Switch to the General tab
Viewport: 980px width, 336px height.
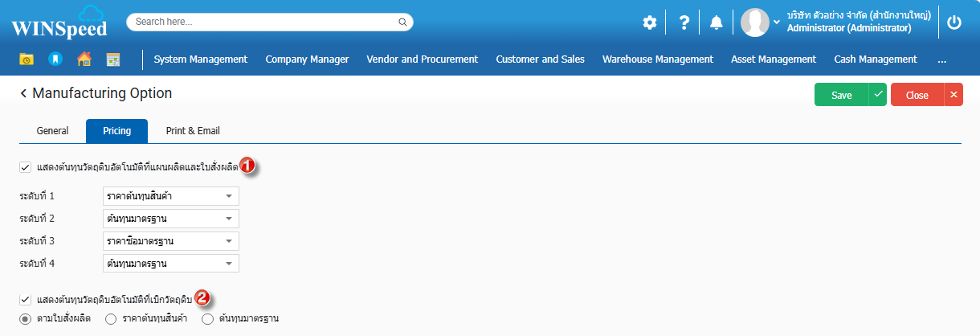pos(53,131)
